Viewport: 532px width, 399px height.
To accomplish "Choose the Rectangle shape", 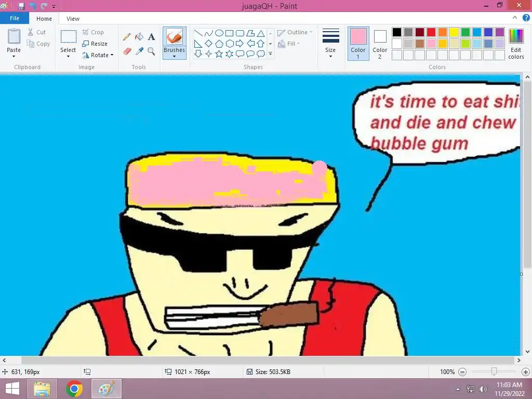I will [x=230, y=33].
